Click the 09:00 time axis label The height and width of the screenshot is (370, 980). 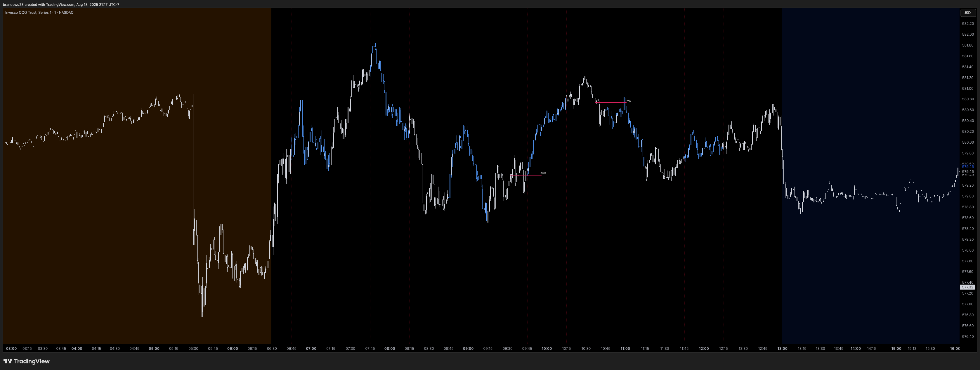click(x=468, y=349)
